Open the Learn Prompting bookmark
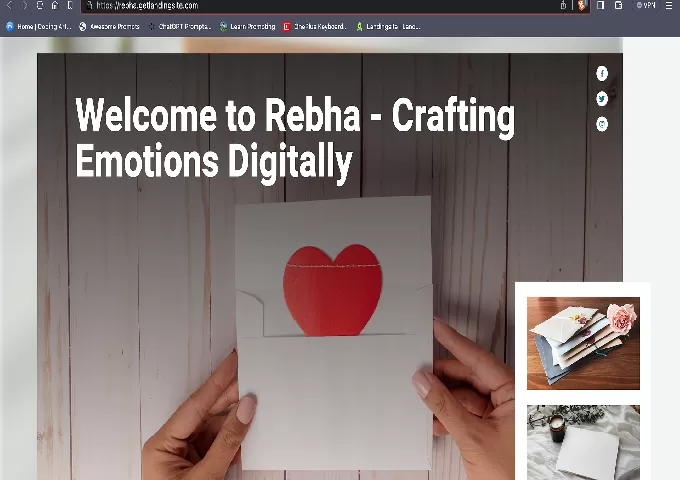The height and width of the screenshot is (480, 680). pyautogui.click(x=247, y=27)
